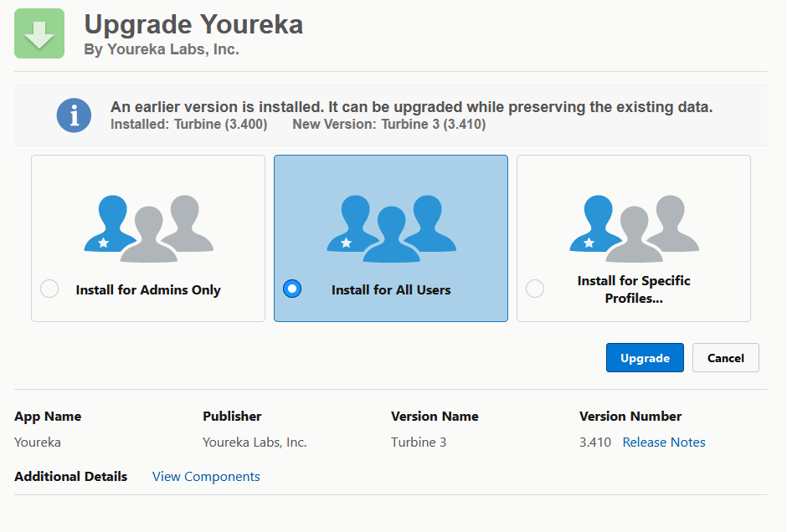Open the Release Notes link
787x532 pixels.
pyautogui.click(x=664, y=442)
